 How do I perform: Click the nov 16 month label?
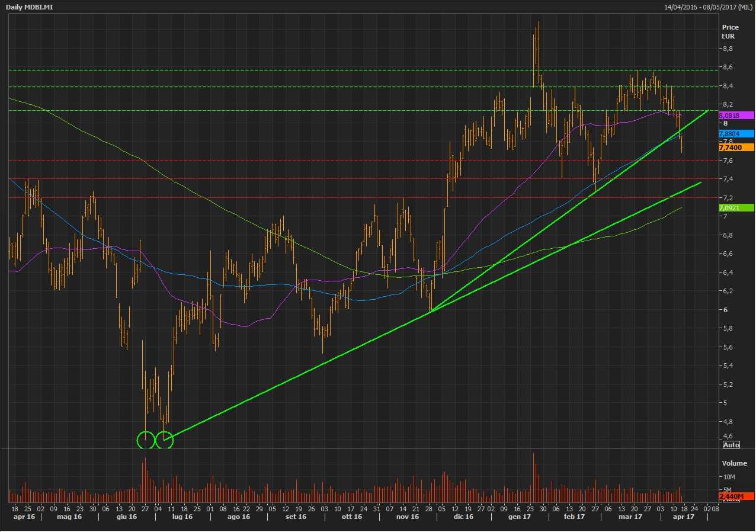(407, 517)
